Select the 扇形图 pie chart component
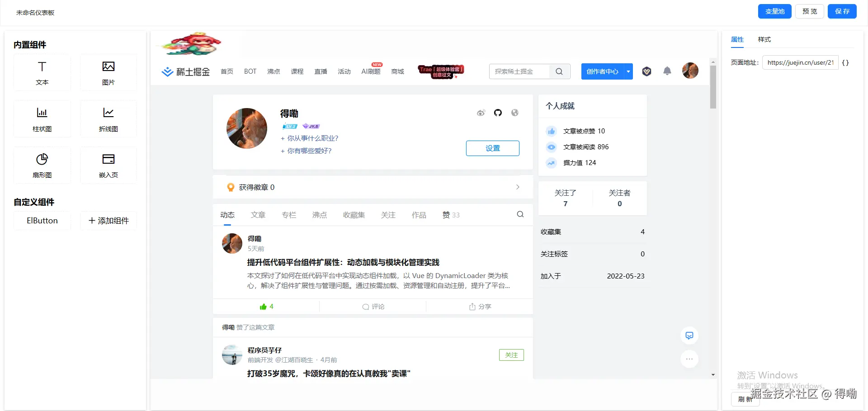 [x=42, y=165]
